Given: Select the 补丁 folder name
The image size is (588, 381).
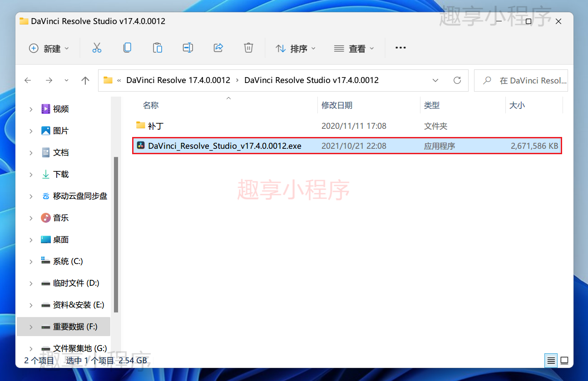Looking at the screenshot, I should 155,126.
